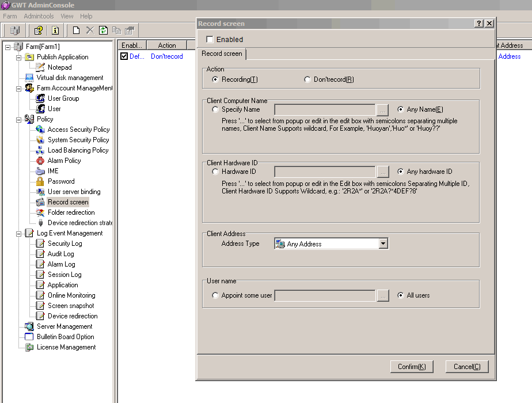The image size is (532, 403).
Task: Open the Address Type dropdown
Action: click(x=383, y=244)
